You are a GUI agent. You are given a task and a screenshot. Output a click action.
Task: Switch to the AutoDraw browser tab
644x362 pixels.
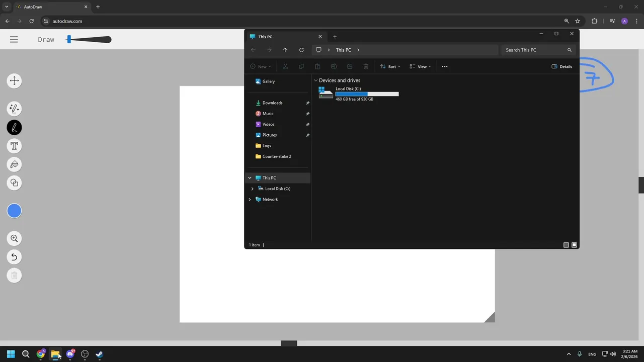52,7
